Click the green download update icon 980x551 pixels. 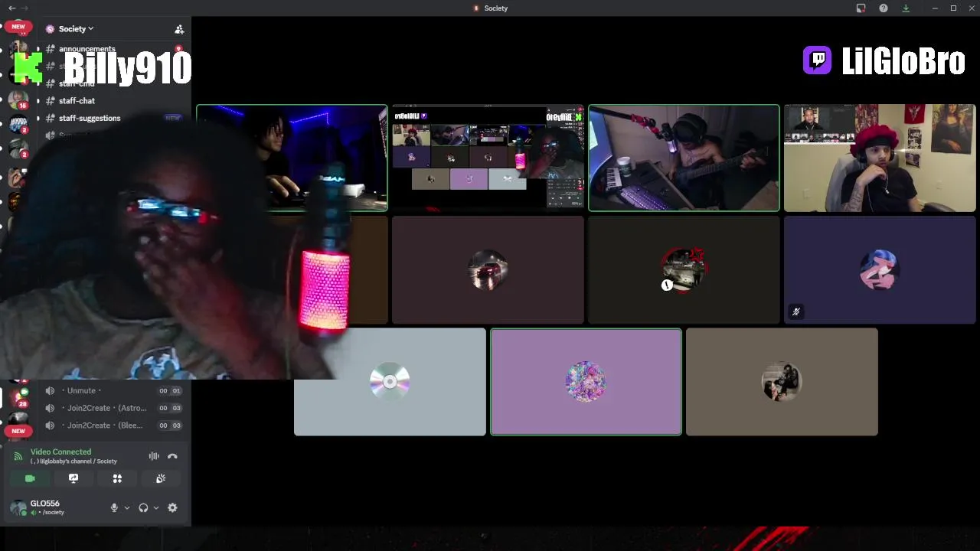906,8
